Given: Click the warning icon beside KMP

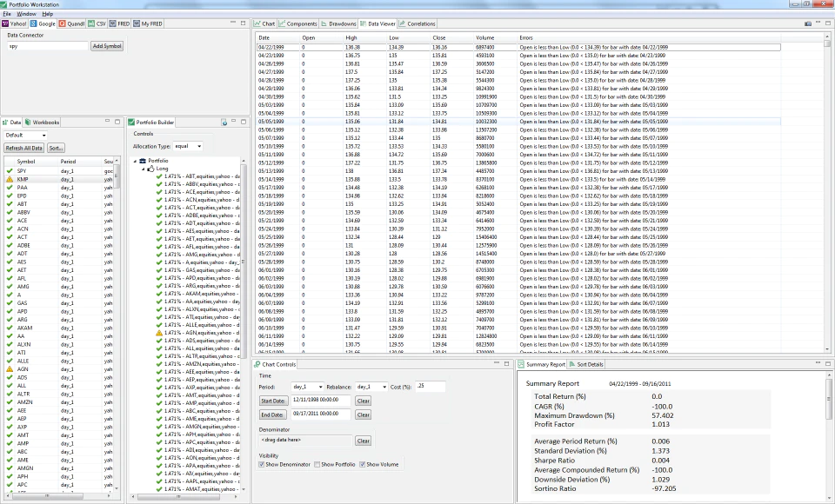Looking at the screenshot, I should [9, 179].
